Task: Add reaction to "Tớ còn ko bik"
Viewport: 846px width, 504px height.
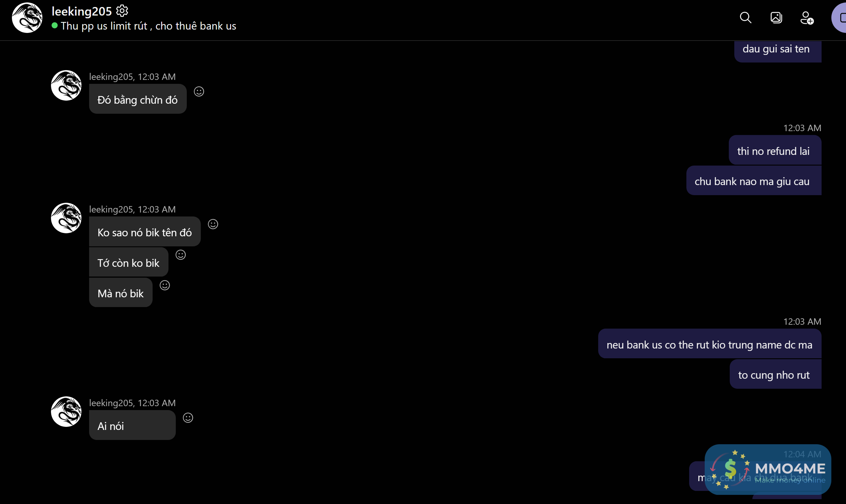Action: pos(180,255)
